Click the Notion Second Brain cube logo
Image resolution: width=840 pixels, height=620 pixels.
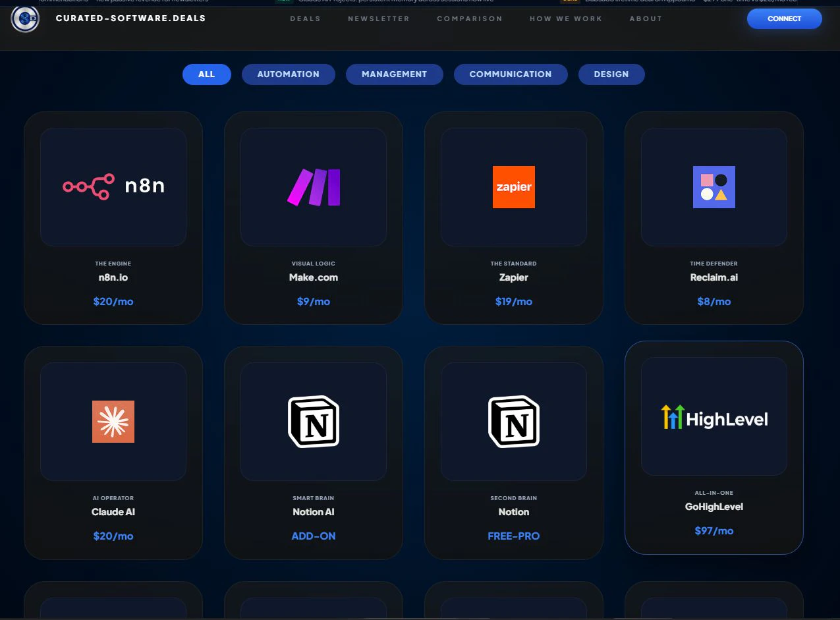[514, 422]
